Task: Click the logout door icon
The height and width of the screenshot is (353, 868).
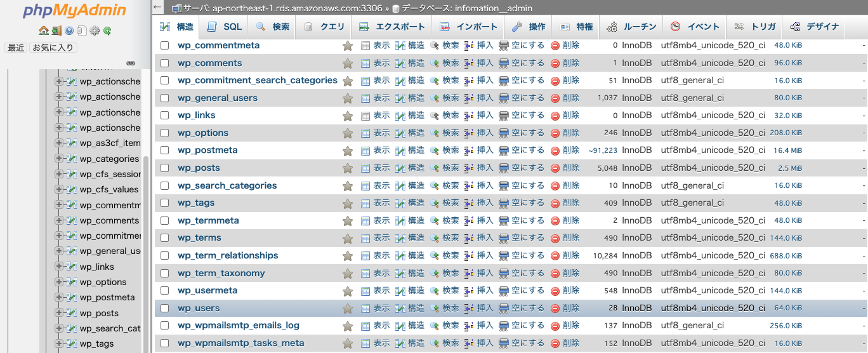Action: [x=56, y=30]
